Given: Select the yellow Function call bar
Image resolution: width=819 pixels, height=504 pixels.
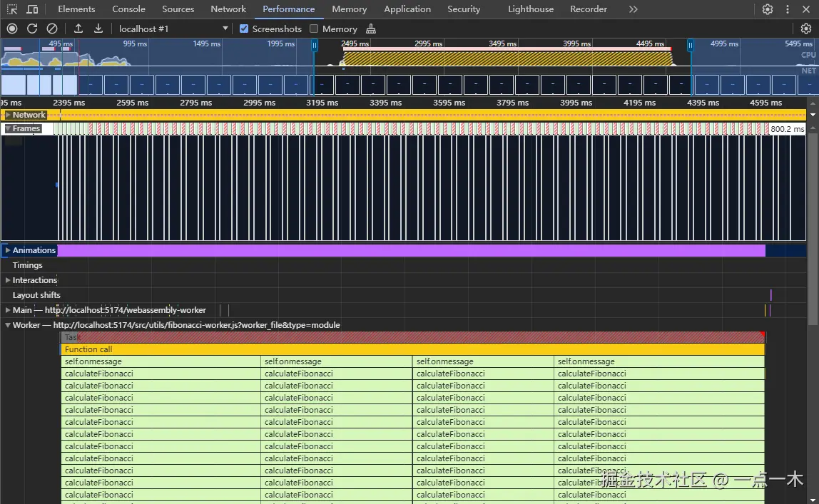Looking at the screenshot, I should 412,349.
